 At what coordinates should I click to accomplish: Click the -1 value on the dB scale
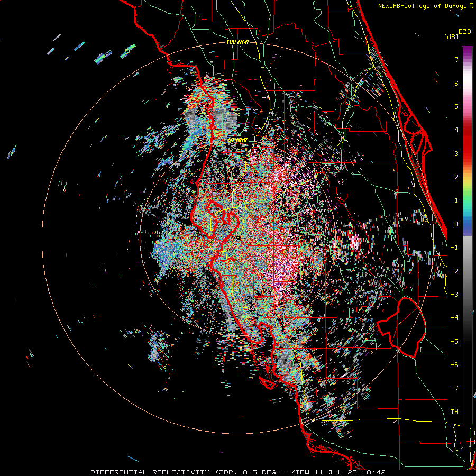(x=454, y=248)
